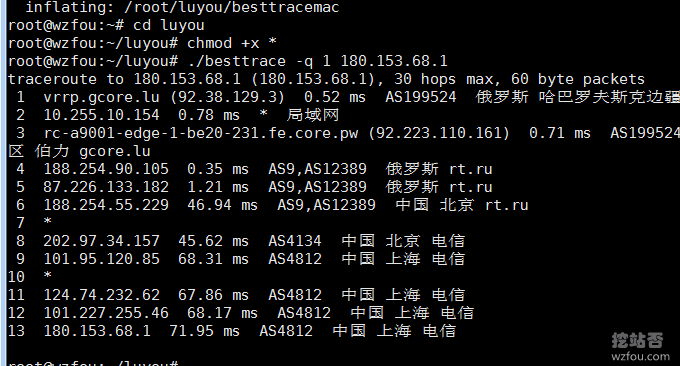
Task: Click IP (92.38.129.3) in hop 1
Action: point(227,97)
